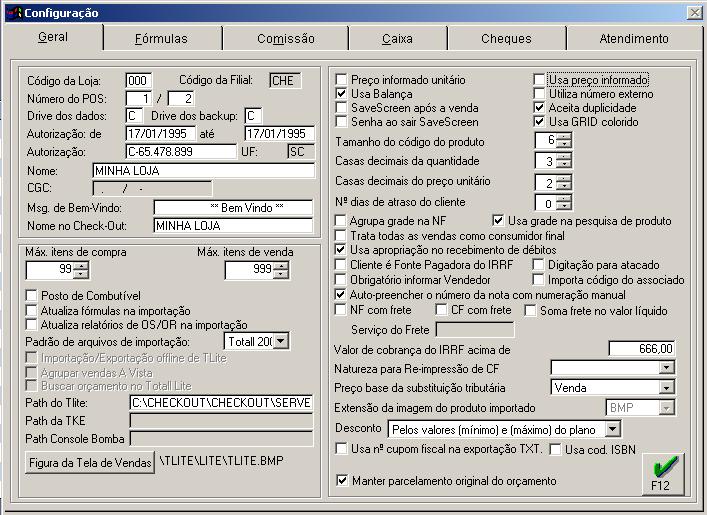The height and width of the screenshot is (515, 707).
Task: Open the Atendimento tab
Action: tap(634, 39)
